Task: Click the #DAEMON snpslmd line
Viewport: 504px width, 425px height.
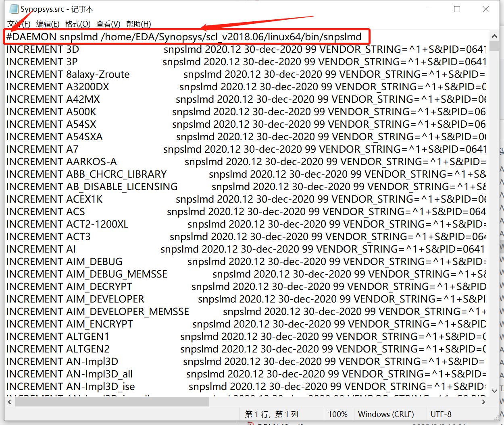Action: 184,37
